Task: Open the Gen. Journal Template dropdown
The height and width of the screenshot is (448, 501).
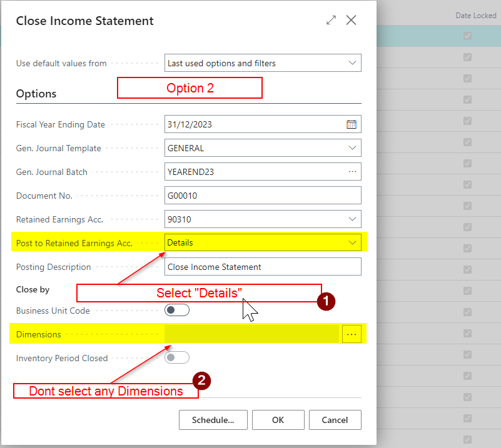Action: point(352,148)
